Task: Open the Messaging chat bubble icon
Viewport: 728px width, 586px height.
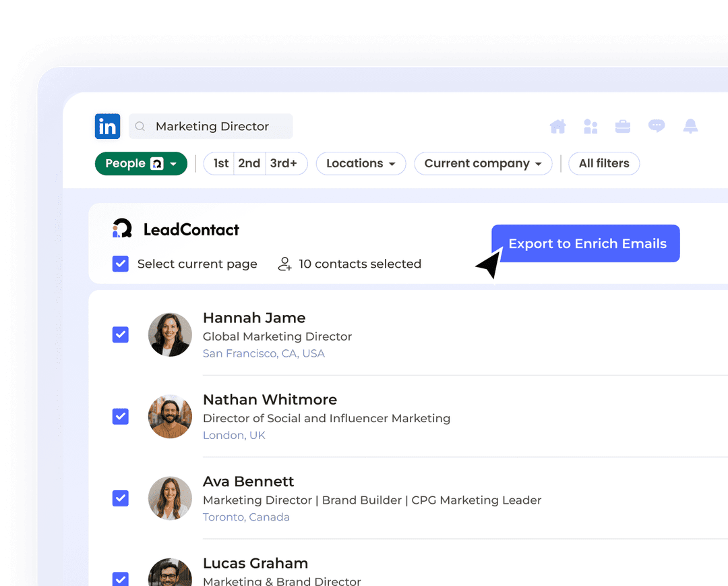Action: click(x=657, y=126)
